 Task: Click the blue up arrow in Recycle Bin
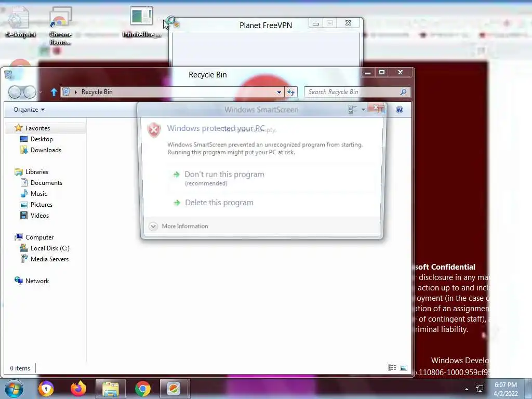pyautogui.click(x=54, y=92)
